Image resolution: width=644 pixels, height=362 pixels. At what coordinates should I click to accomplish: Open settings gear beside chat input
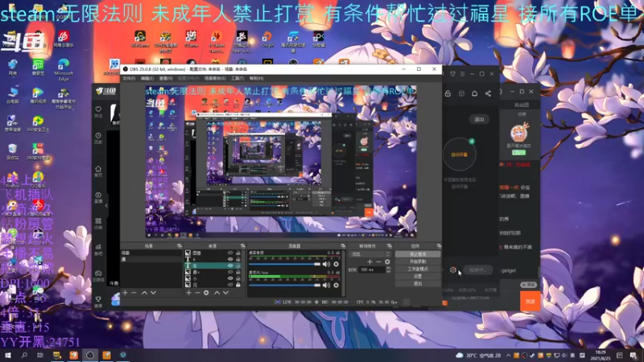[x=453, y=270]
